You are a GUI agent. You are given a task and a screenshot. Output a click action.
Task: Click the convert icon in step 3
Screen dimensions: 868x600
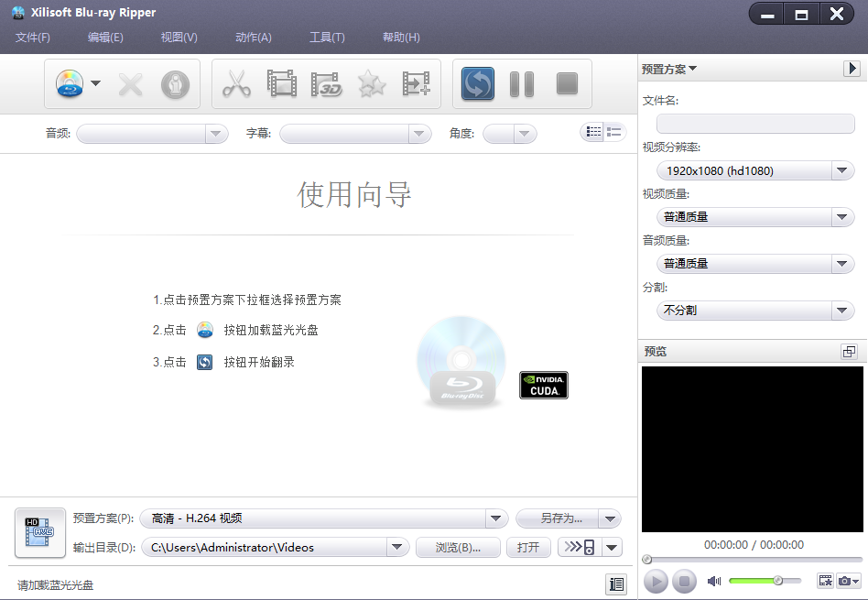click(x=205, y=363)
